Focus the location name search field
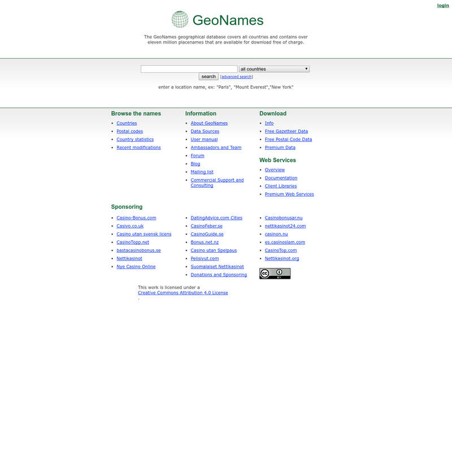This screenshot has width=452, height=476. 189,69
